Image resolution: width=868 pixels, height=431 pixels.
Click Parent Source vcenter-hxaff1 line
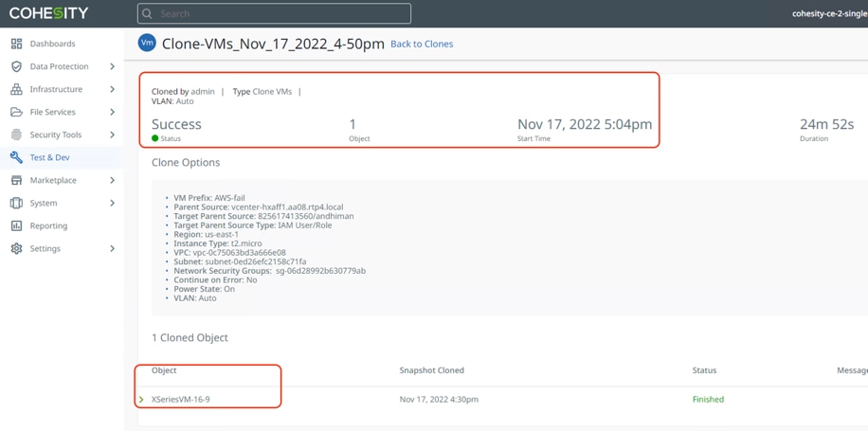pyautogui.click(x=259, y=207)
